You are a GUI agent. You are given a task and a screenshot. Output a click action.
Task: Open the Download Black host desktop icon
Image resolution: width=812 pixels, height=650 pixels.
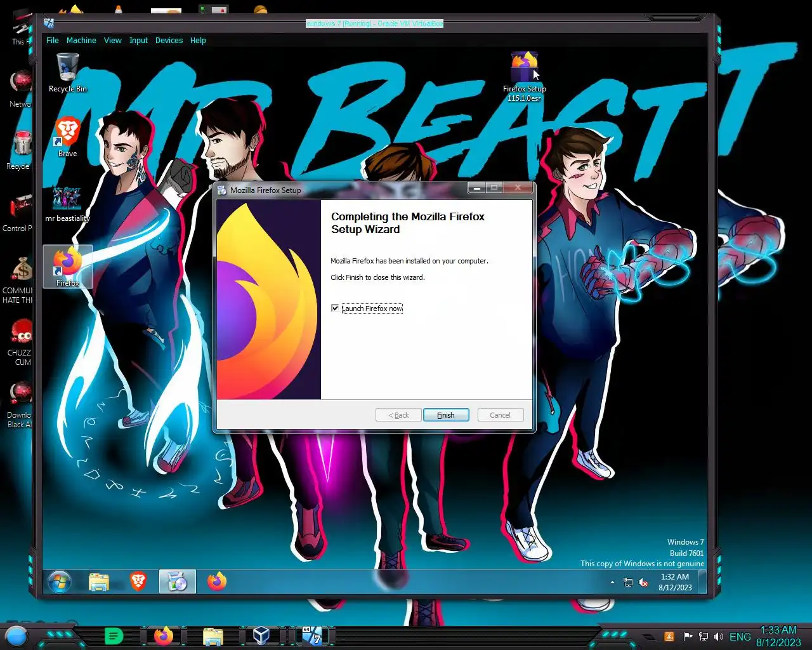[x=20, y=404]
